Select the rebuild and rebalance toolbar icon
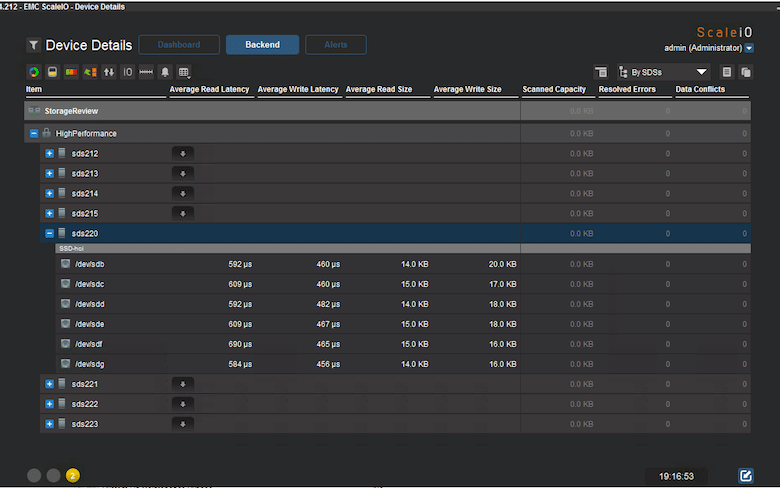Viewport: 780px width, 488px height. click(x=90, y=72)
